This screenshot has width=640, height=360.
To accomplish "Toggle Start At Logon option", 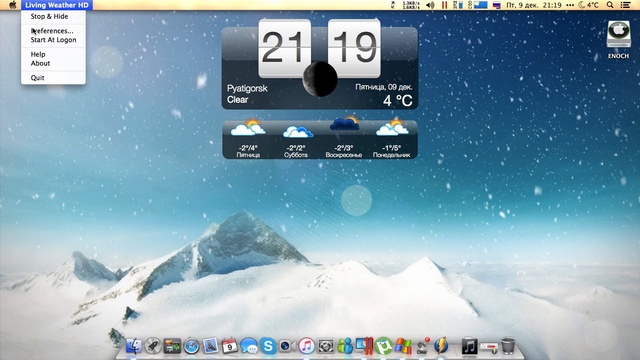I will pyautogui.click(x=53, y=40).
